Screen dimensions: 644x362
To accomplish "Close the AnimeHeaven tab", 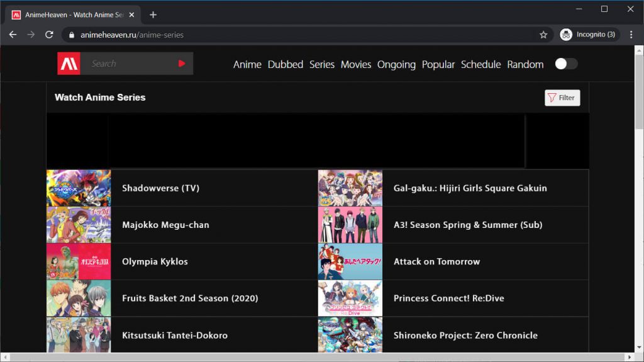I will (131, 15).
